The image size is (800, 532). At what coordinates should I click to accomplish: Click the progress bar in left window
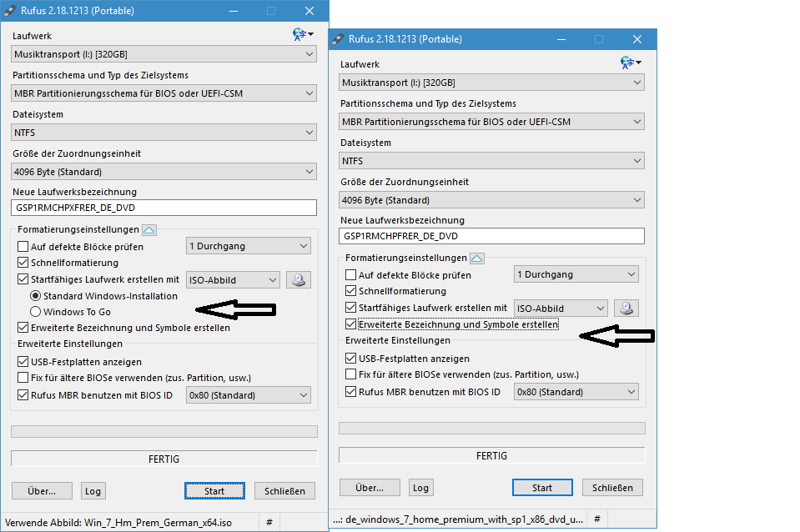[164, 431]
